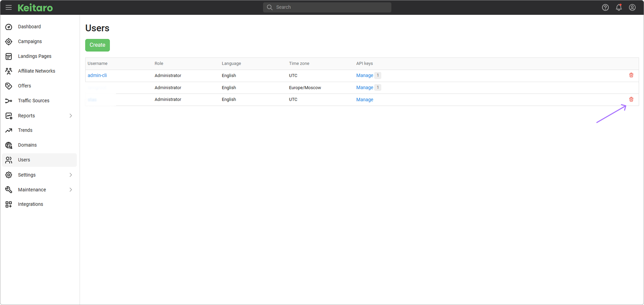This screenshot has height=305, width=644.
Task: Open the hamburger menu icon
Action: tap(9, 7)
